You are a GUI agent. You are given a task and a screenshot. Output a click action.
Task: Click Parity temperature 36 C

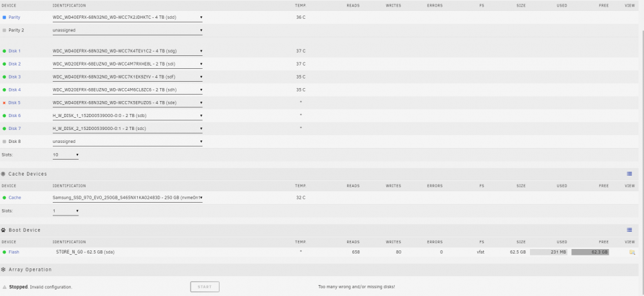301,17
